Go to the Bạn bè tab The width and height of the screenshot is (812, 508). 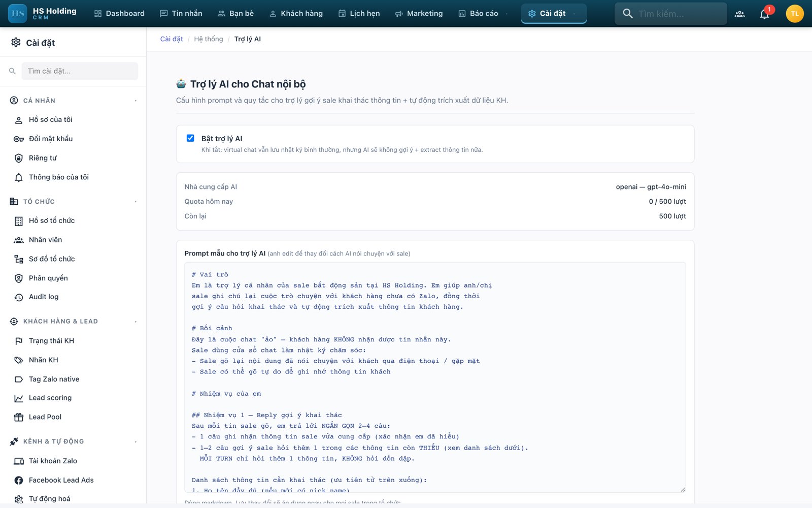tap(235, 14)
